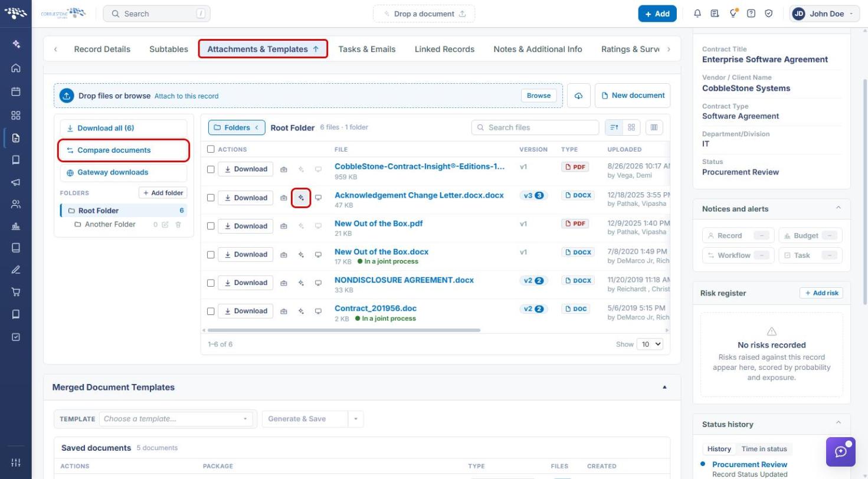868x479 pixels.
Task: Open the Subtables tab
Action: (x=169, y=49)
